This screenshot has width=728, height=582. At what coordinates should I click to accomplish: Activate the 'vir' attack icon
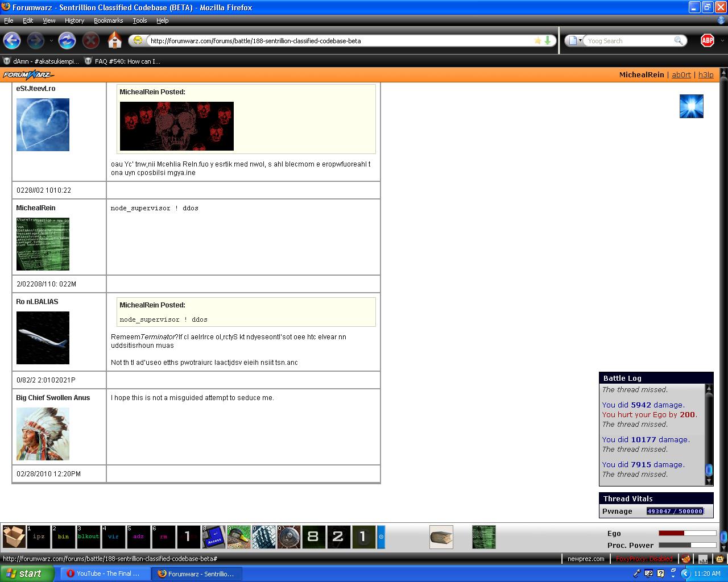[113, 537]
